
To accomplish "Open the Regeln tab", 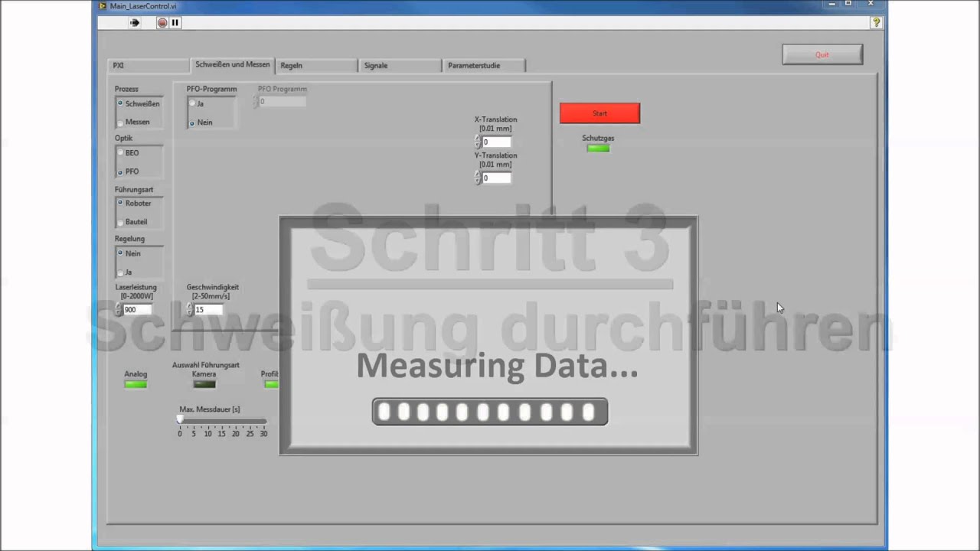I will coord(316,66).
